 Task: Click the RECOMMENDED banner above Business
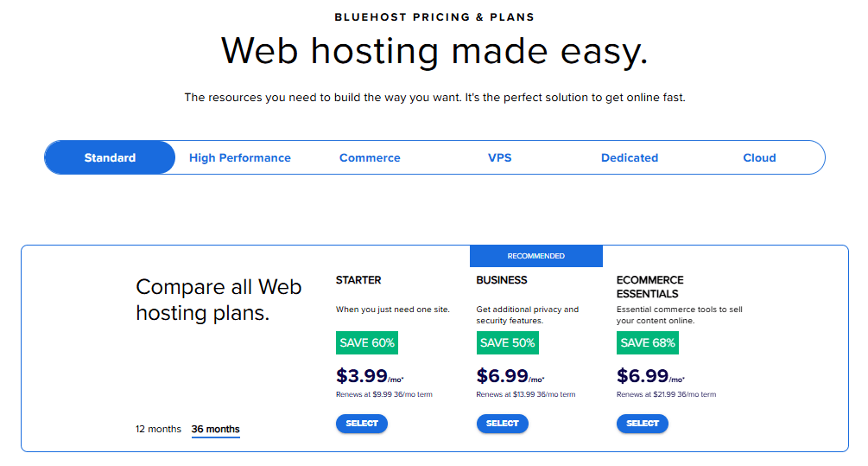pyautogui.click(x=535, y=256)
